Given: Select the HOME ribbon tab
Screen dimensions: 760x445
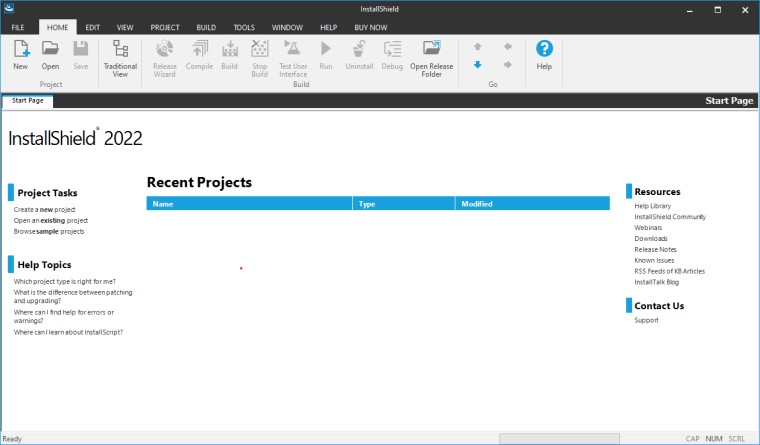Looking at the screenshot, I should (57, 28).
